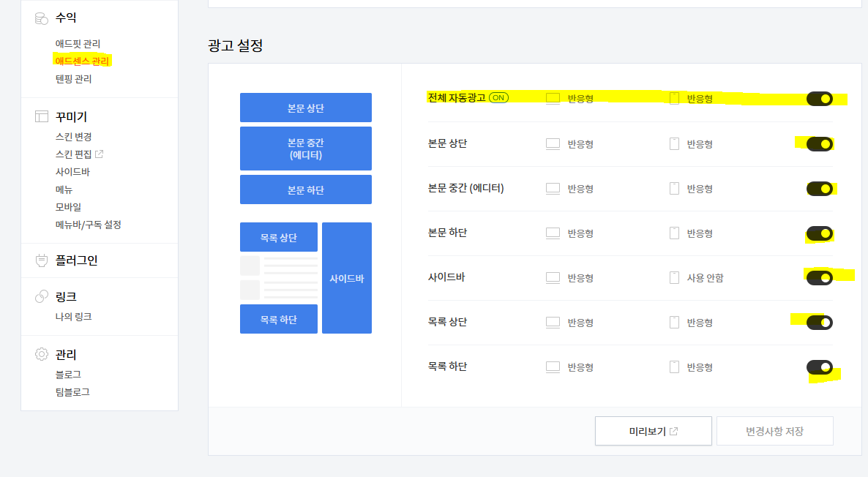The width and height of the screenshot is (868, 477).
Task: Click the PC monitor icon in 본문 하단 row
Action: pos(553,233)
